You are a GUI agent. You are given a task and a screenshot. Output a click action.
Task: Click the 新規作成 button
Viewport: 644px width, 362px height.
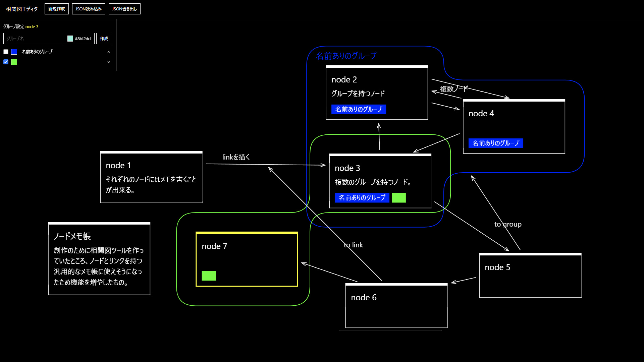click(57, 9)
